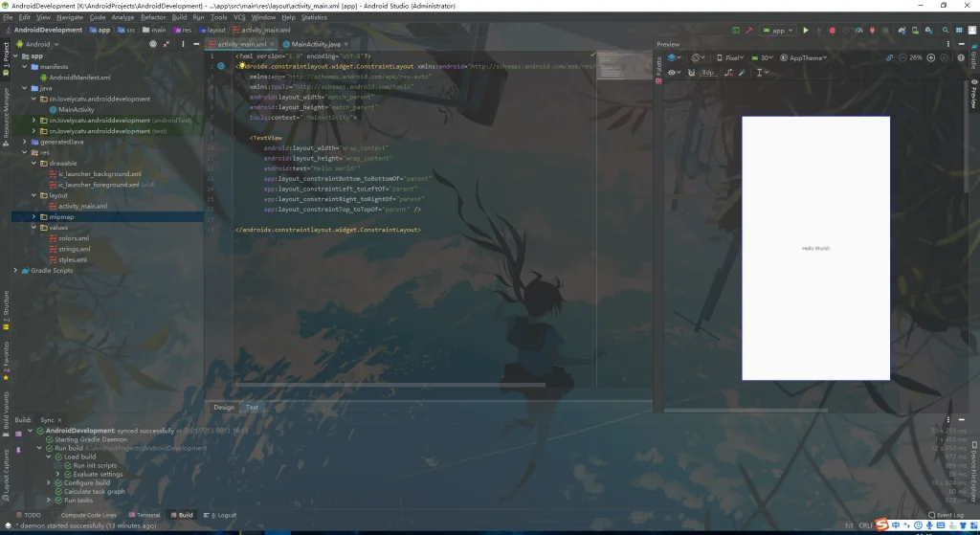Zoom in on the layout preview
The height and width of the screenshot is (535, 980).
pos(930,57)
